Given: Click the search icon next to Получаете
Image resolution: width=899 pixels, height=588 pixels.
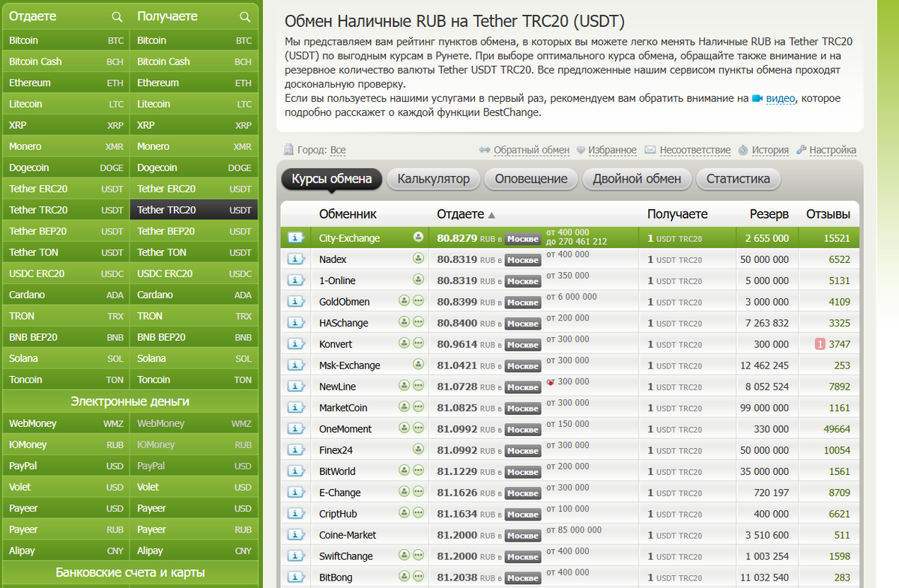Looking at the screenshot, I should tap(245, 16).
